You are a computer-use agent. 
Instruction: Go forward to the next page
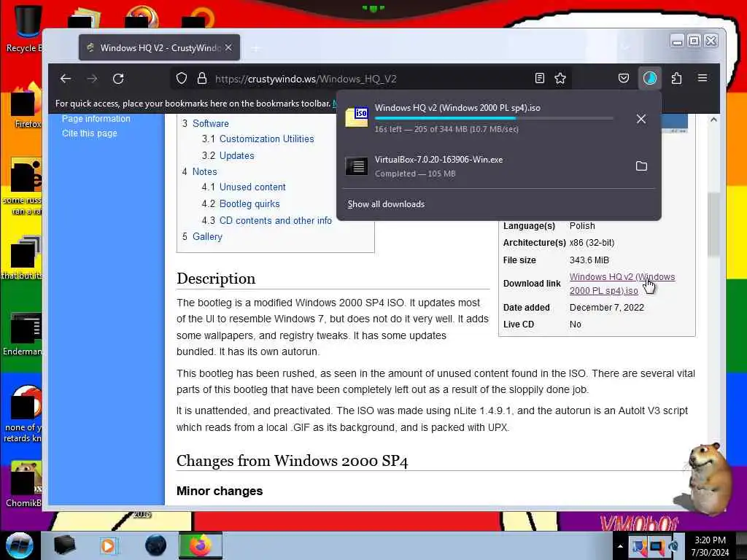92,79
